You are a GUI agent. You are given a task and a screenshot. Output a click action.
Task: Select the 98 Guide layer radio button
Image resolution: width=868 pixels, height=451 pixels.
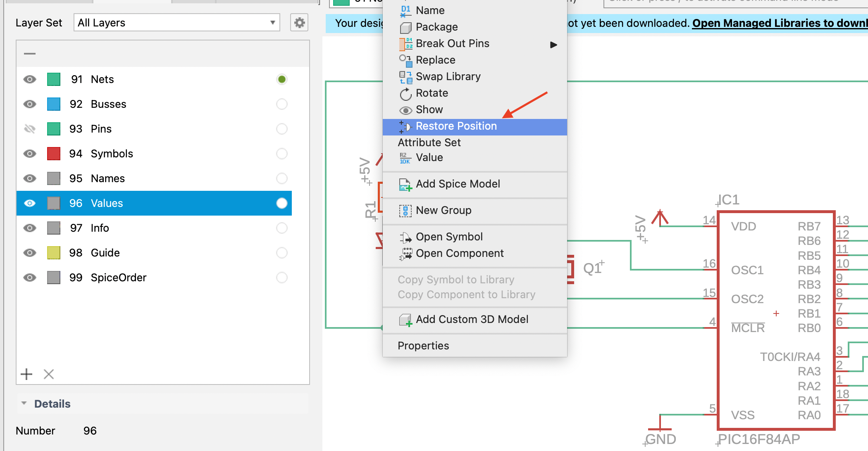click(282, 253)
